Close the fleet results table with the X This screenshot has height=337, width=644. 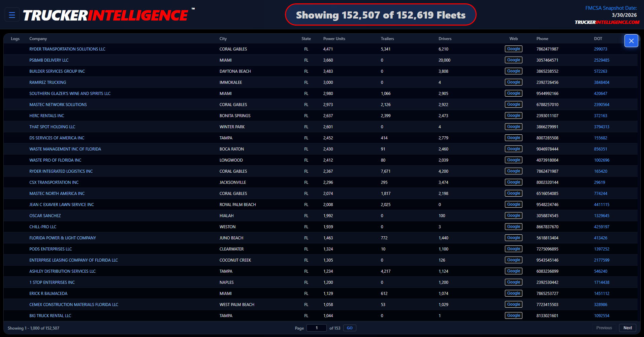631,40
